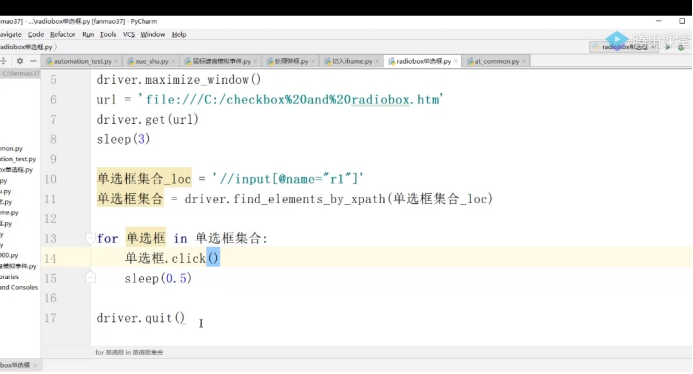
Task: Click find_elements_by_xpath on line 11
Action: 310,199
